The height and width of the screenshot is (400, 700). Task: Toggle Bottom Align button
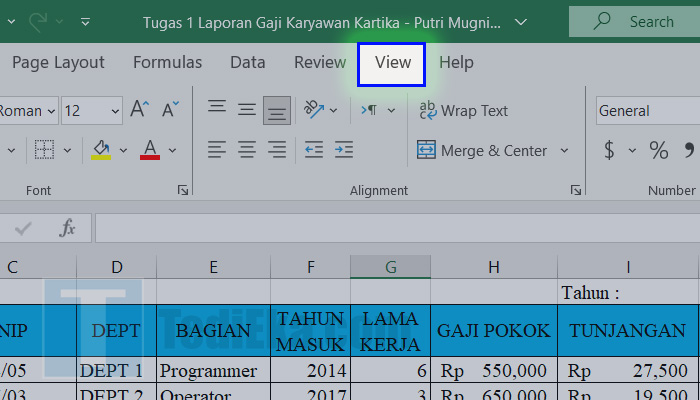(277, 110)
